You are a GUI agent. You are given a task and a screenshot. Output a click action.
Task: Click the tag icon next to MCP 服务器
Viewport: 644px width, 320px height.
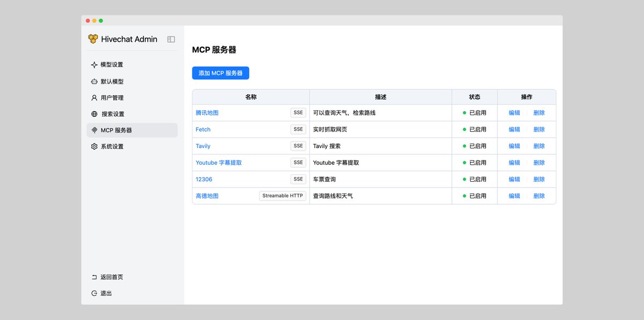pos(95,130)
